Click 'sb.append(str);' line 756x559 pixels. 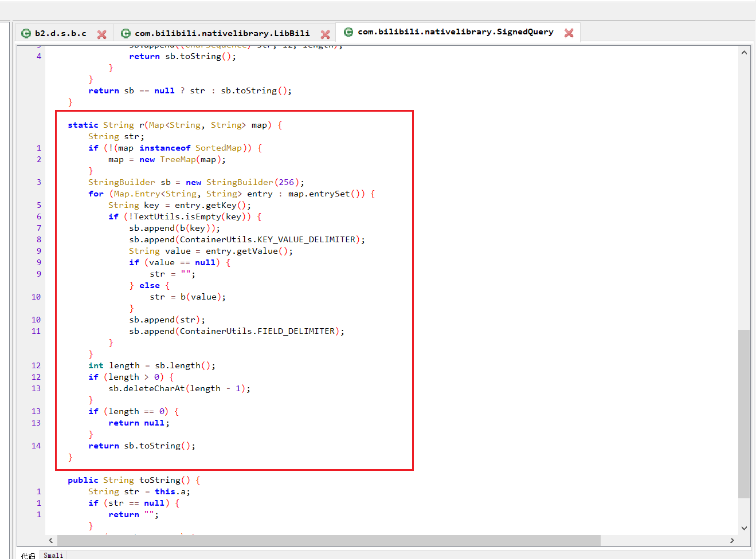click(x=167, y=320)
